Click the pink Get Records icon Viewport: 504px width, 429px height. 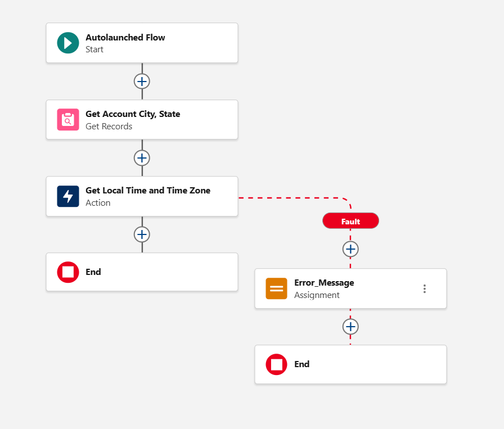pyautogui.click(x=68, y=120)
